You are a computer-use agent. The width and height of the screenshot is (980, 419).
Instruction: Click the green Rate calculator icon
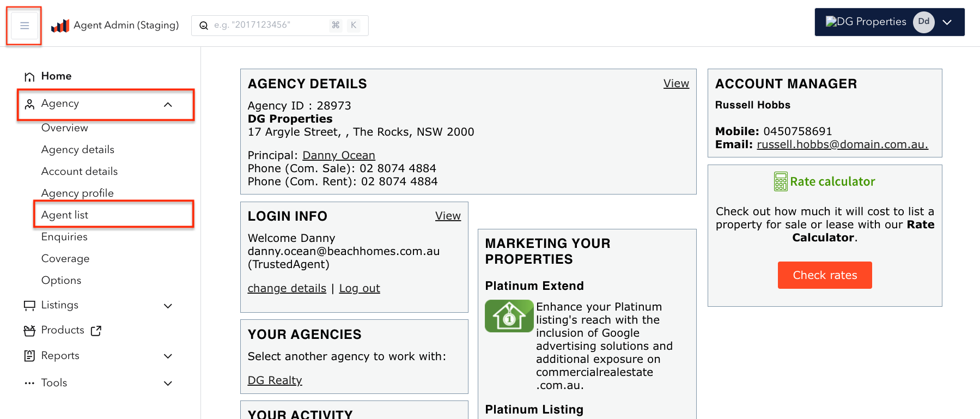780,181
